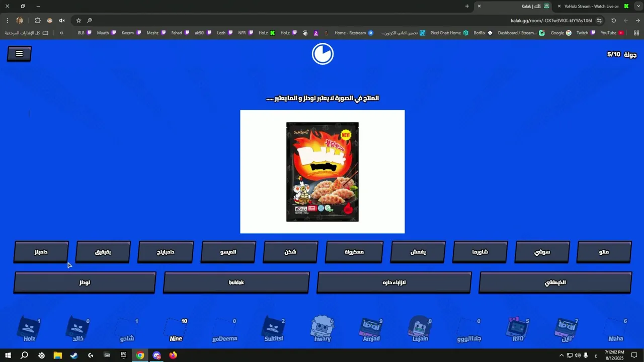
Task: Open the game hamburger menu
Action: (19, 54)
